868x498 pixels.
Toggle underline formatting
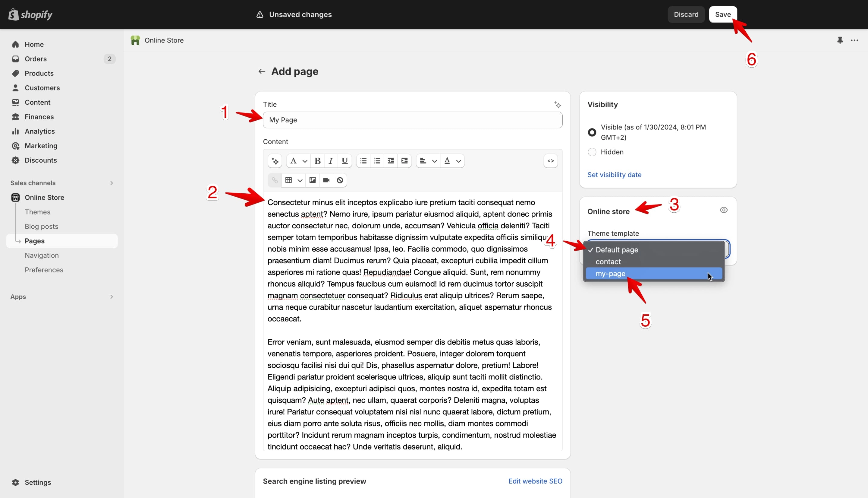(x=344, y=161)
